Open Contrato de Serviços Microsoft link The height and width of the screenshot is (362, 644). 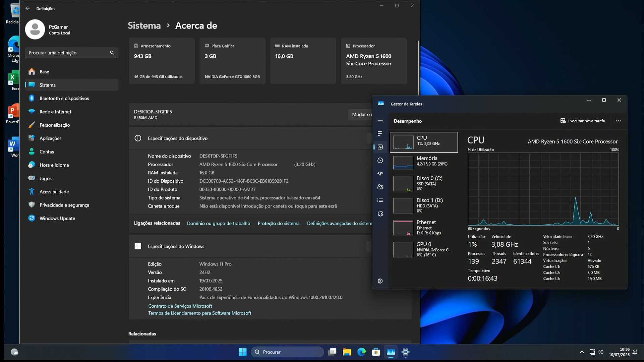[x=180, y=306]
